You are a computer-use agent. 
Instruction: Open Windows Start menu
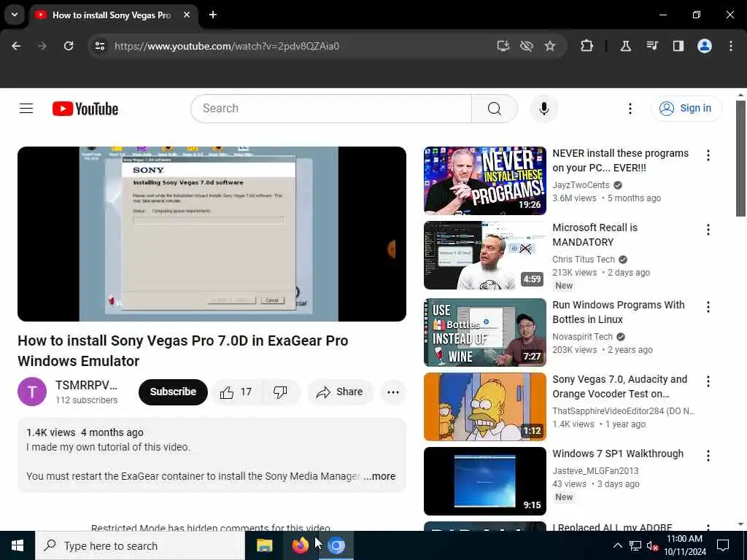pos(18,545)
